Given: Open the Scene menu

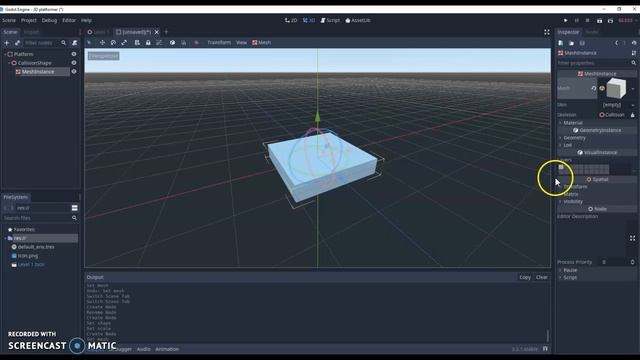Looking at the screenshot, I should pyautogui.click(x=9, y=20).
